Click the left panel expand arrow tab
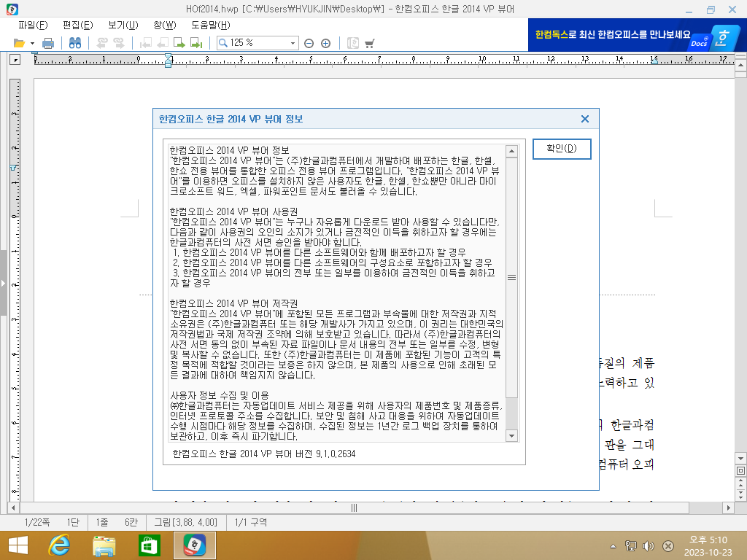 [x=4, y=284]
